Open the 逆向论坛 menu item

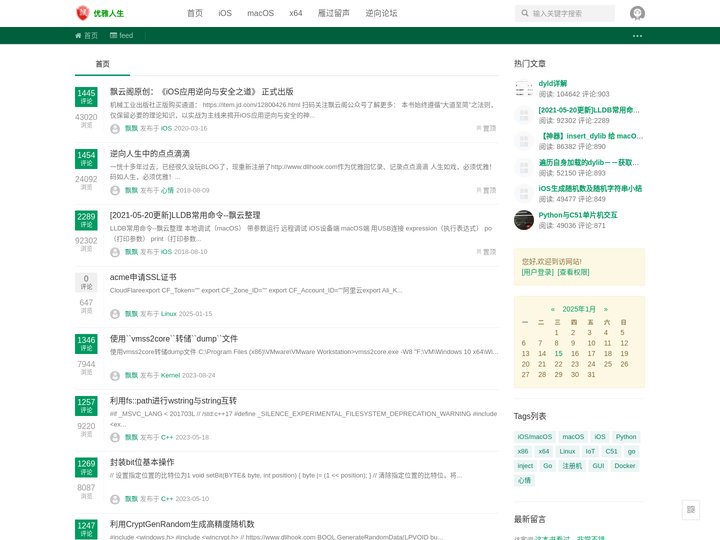[381, 13]
